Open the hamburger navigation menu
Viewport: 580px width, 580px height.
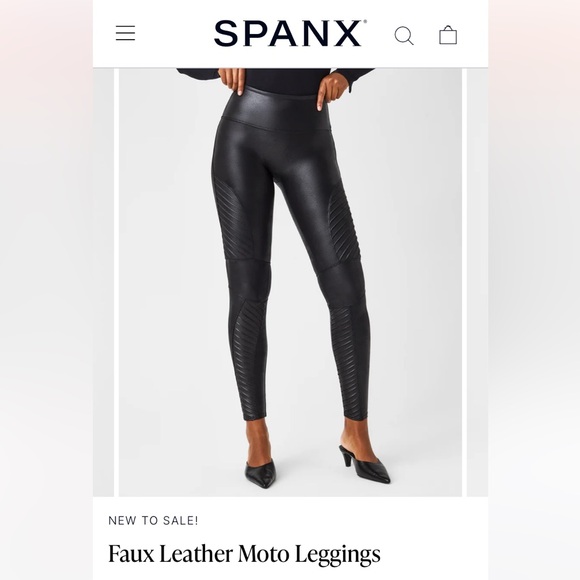pyautogui.click(x=125, y=33)
